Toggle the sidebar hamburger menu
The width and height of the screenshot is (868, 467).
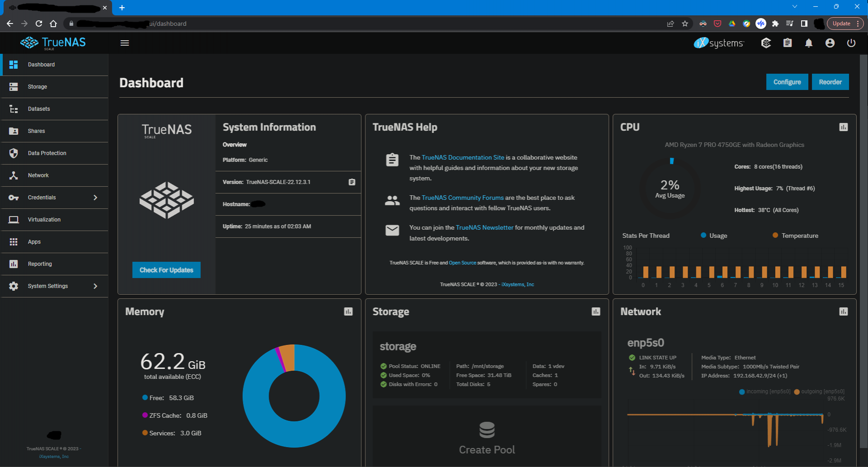click(x=125, y=43)
